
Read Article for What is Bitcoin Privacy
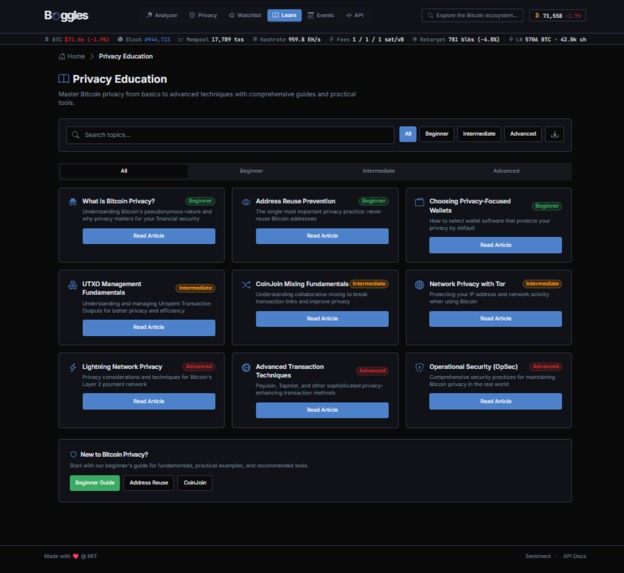tap(149, 236)
